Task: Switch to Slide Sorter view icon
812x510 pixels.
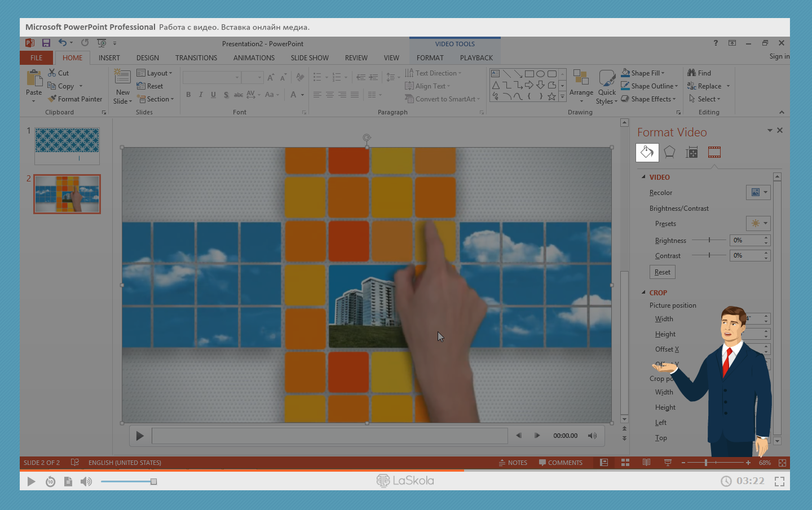Action: coord(625,463)
